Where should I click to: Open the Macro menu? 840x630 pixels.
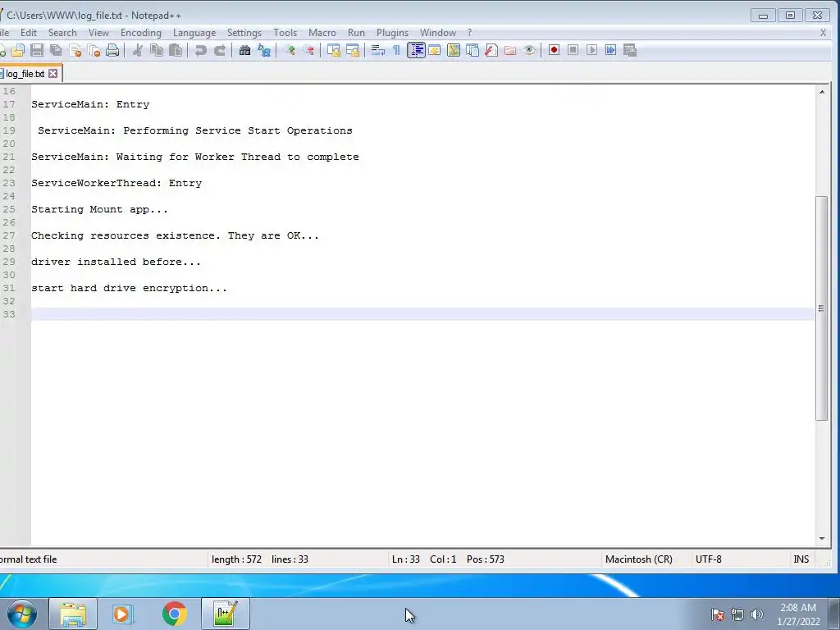click(322, 33)
